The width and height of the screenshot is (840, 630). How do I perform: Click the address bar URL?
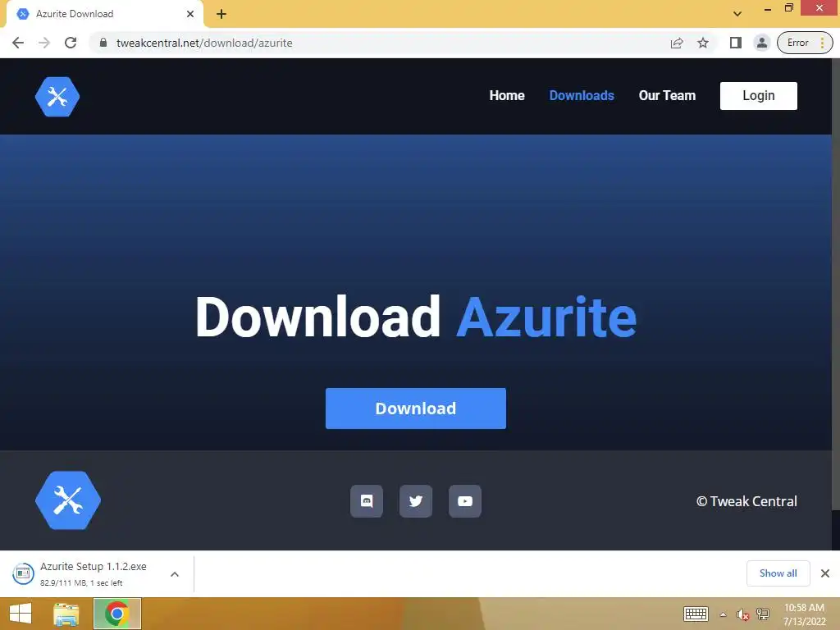204,43
